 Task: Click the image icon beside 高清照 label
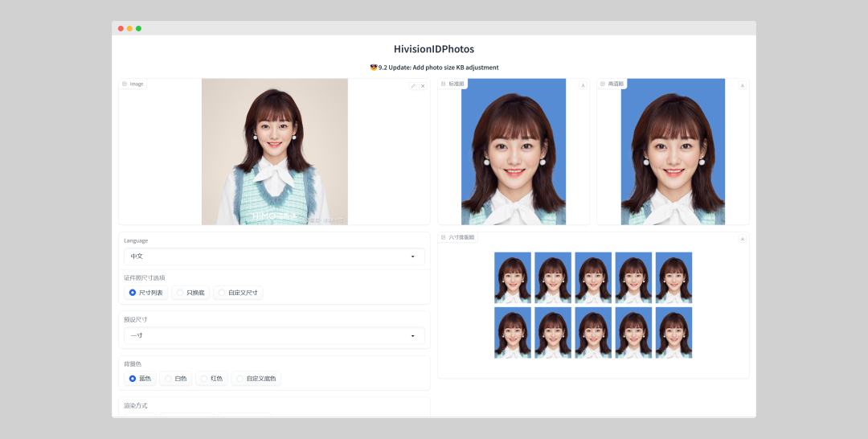pos(603,84)
